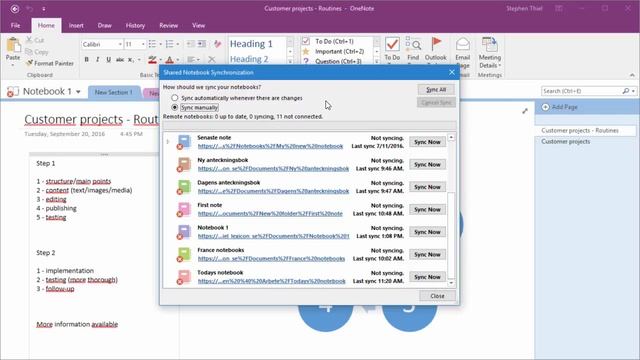Collapse the ribbon with chevron
The image size is (640, 360).
click(632, 75)
